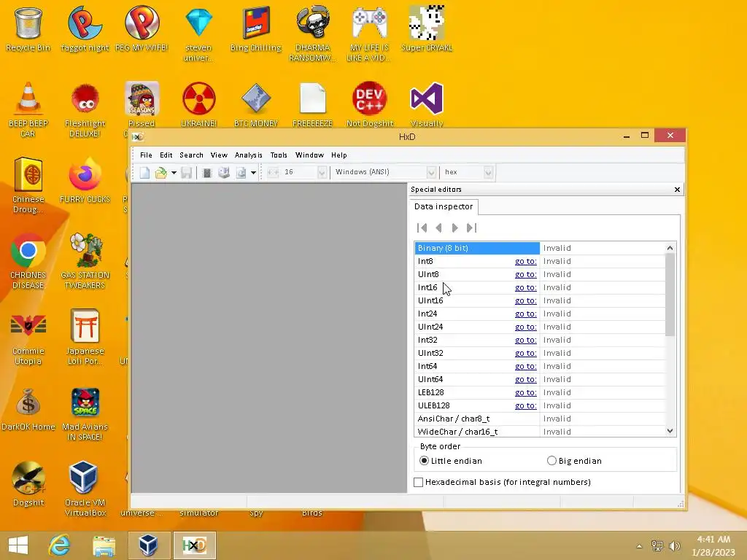Jump to first byte in Data inspector
This screenshot has height=560, width=747.
[x=422, y=227]
